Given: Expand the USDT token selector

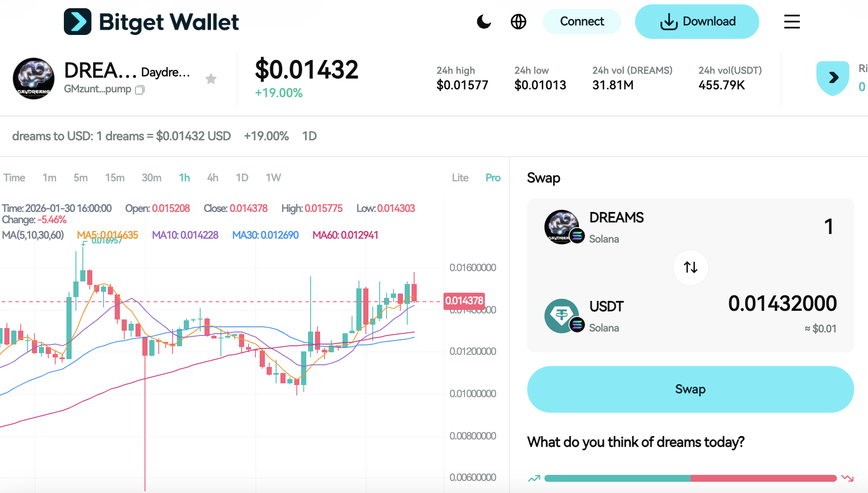Looking at the screenshot, I should tap(606, 307).
